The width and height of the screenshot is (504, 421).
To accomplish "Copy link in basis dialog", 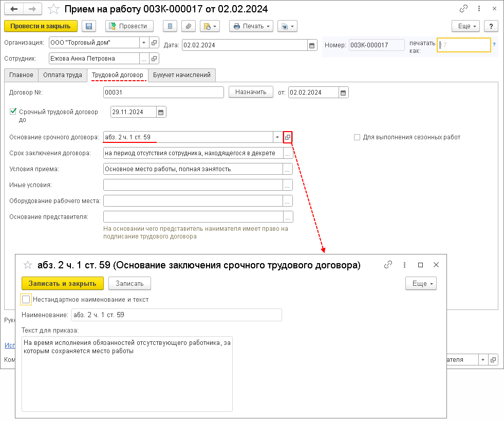I will click(388, 265).
